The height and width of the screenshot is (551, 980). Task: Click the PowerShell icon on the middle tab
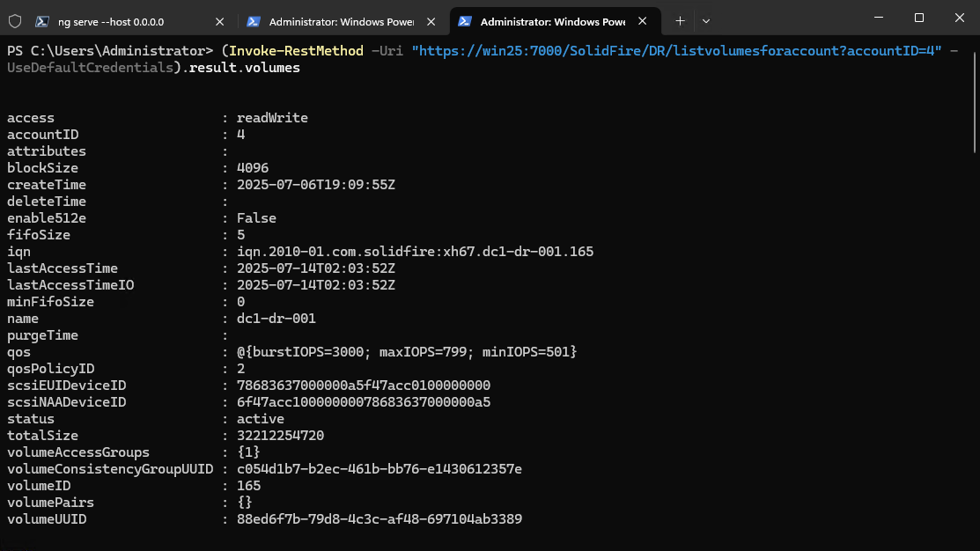point(253,21)
